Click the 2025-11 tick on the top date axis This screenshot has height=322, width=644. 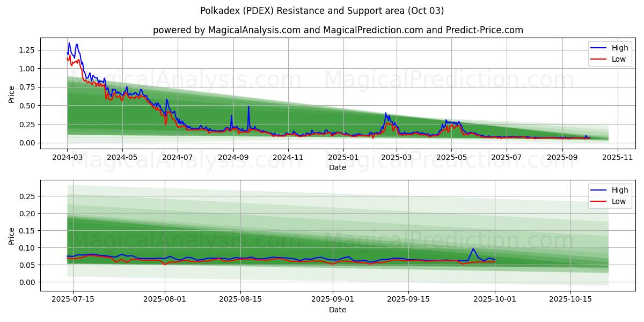coord(618,157)
